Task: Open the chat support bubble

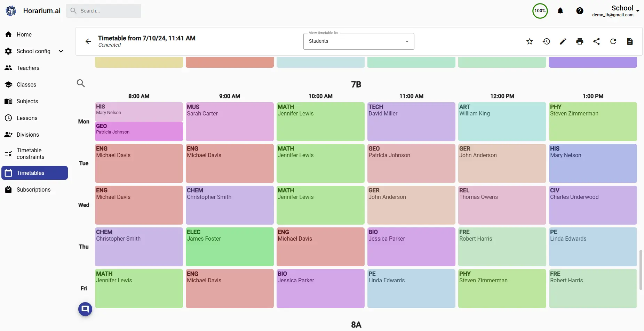Action: pyautogui.click(x=85, y=309)
